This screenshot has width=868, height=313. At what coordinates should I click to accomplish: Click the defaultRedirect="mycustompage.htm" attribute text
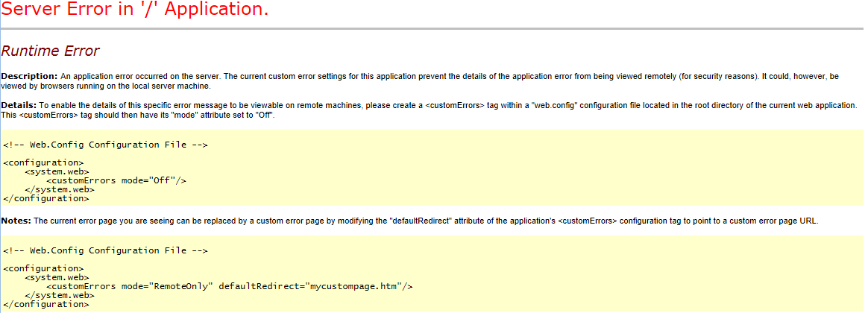(x=310, y=286)
